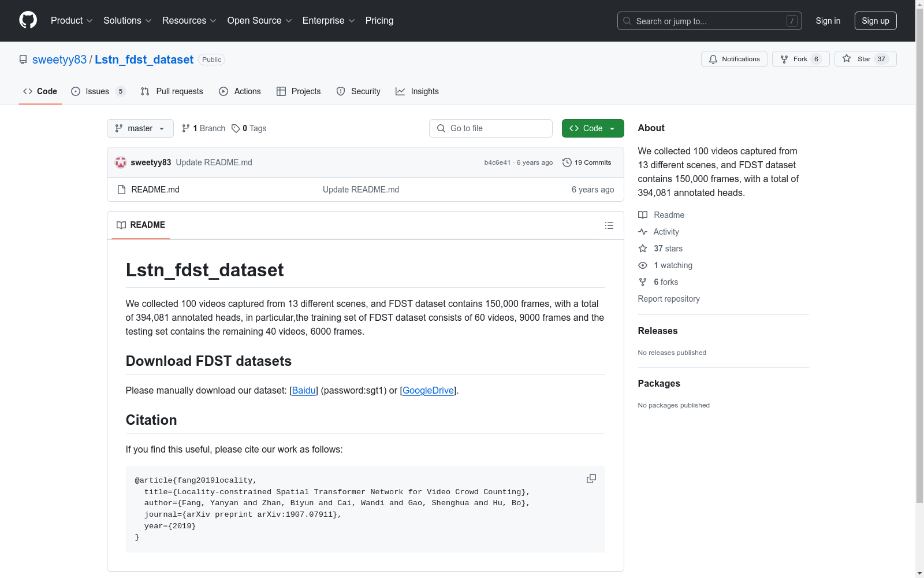Open the green Code dropdown button
924x578 pixels.
[x=593, y=128]
